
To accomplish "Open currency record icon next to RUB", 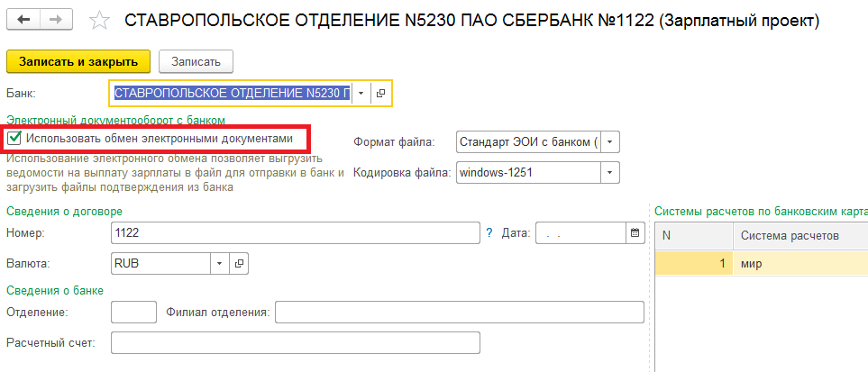I will [239, 264].
